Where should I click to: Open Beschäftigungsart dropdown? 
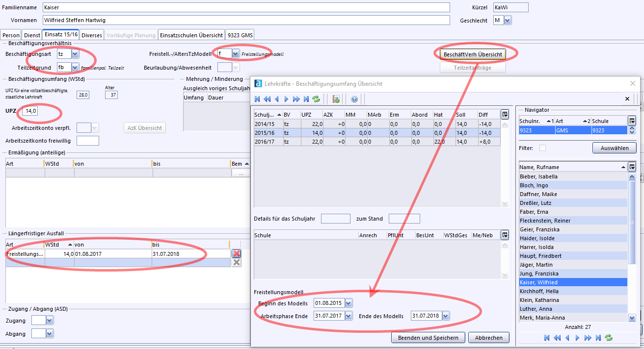click(75, 53)
